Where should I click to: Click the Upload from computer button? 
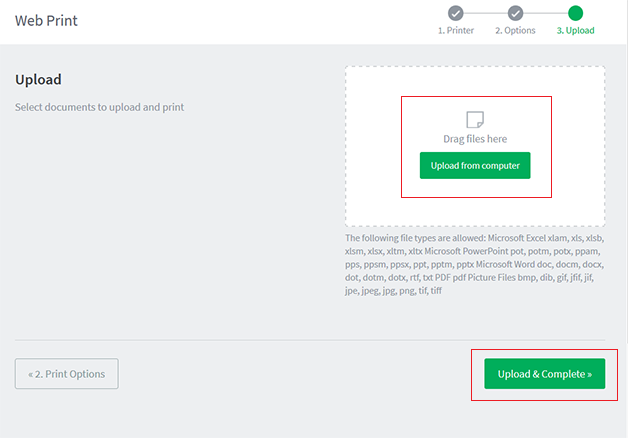(x=475, y=165)
